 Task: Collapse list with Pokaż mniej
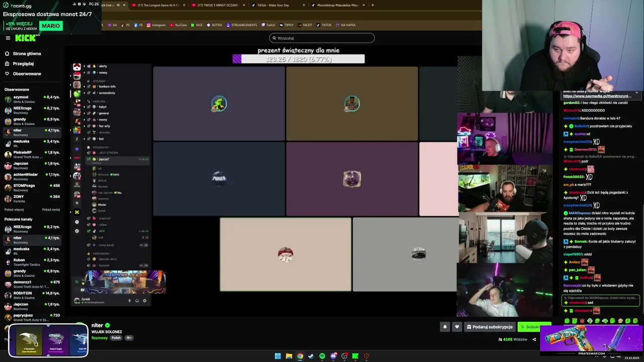(51, 210)
